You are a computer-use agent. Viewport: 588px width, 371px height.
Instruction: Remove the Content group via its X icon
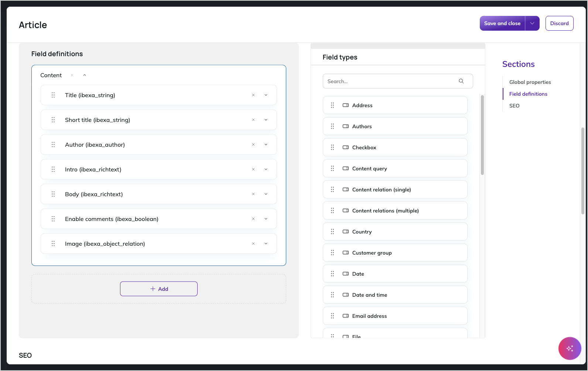[72, 75]
